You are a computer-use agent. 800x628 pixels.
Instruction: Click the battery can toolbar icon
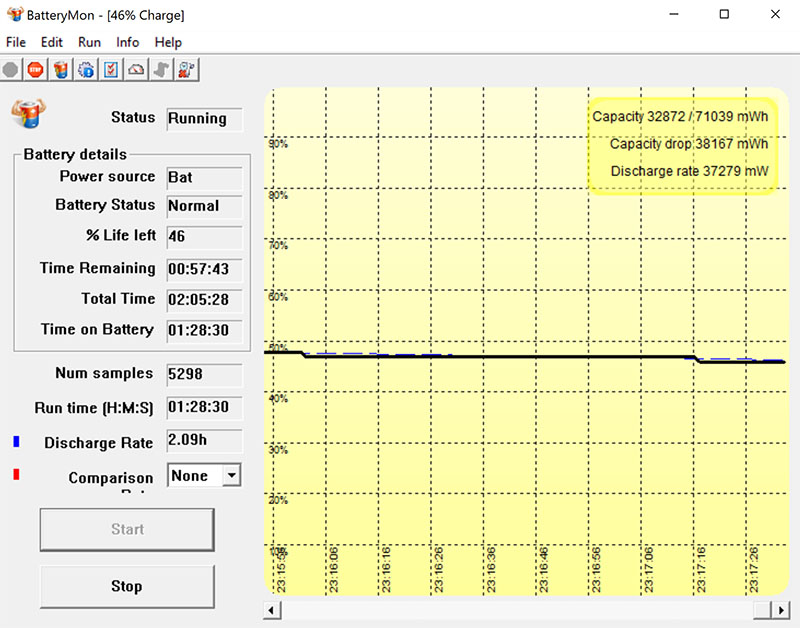61,70
